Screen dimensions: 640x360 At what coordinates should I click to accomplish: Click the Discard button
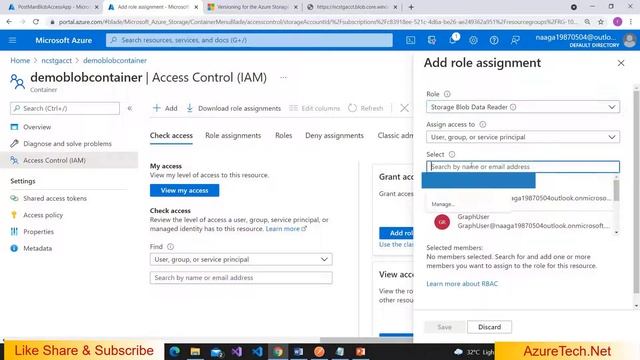click(489, 327)
